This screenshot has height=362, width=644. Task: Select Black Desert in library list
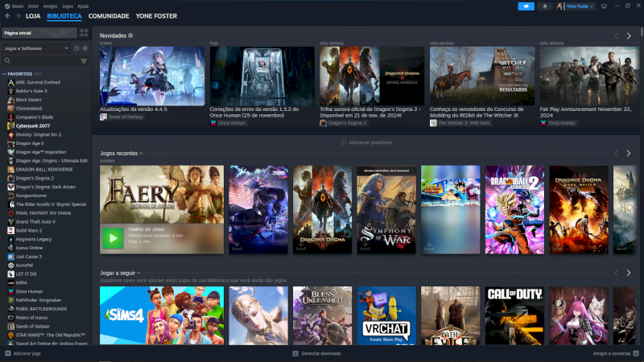click(x=28, y=100)
